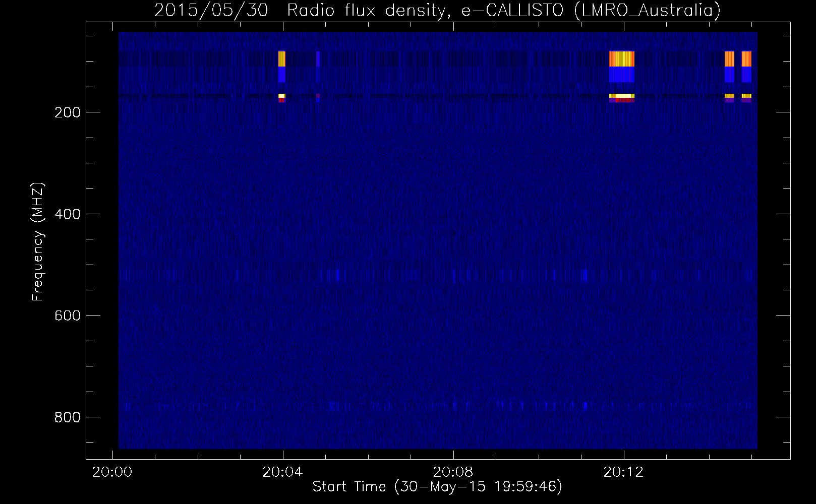Click the '20:12' time tick label
This screenshot has height=504, width=816.
pyautogui.click(x=624, y=472)
